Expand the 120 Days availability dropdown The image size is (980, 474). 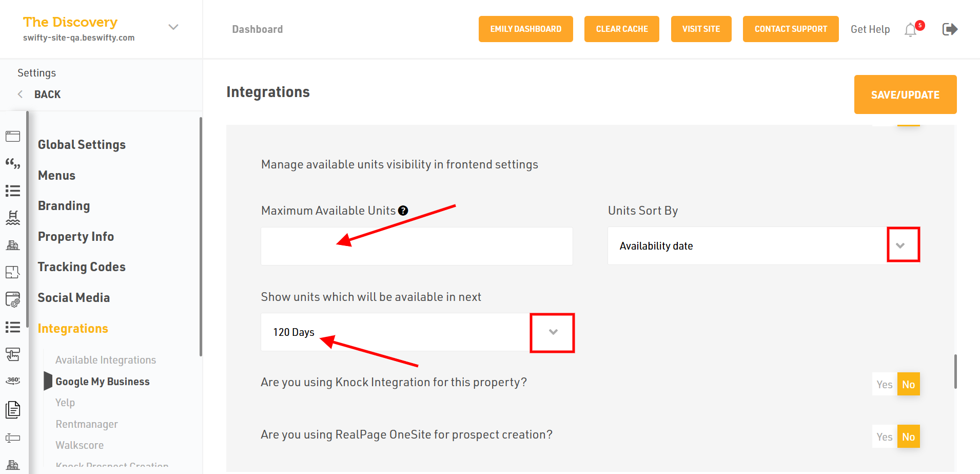click(x=552, y=332)
